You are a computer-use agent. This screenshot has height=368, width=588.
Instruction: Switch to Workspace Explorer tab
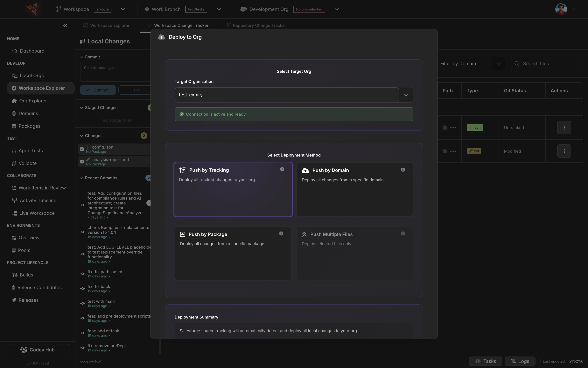pyautogui.click(x=106, y=25)
